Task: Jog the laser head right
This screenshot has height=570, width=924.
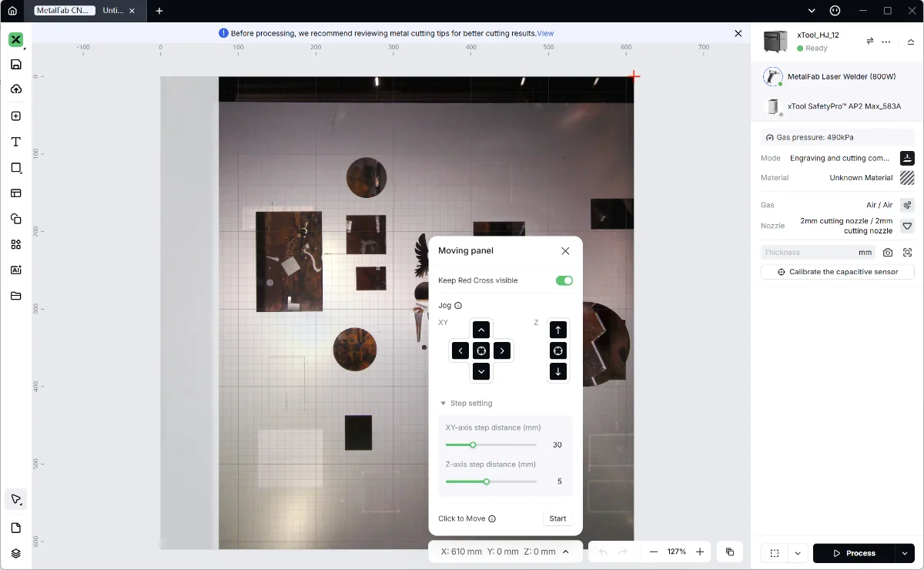Action: click(502, 350)
